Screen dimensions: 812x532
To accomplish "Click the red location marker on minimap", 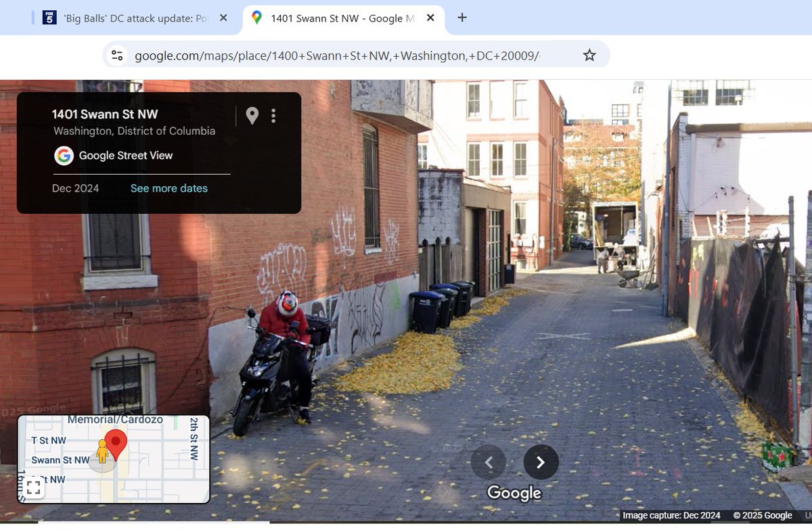I will pos(116,445).
